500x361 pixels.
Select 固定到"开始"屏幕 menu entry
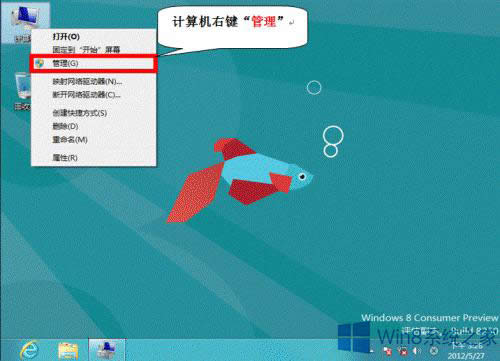pyautogui.click(x=93, y=50)
